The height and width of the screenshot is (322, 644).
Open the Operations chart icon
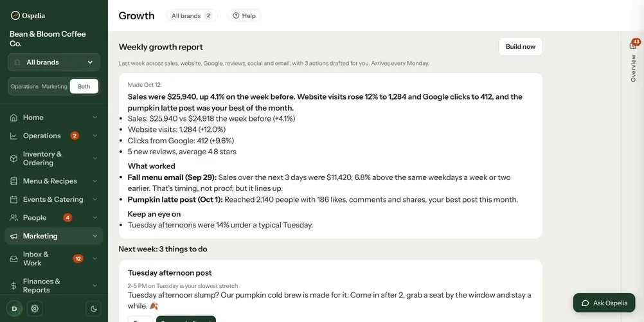[x=13, y=136]
